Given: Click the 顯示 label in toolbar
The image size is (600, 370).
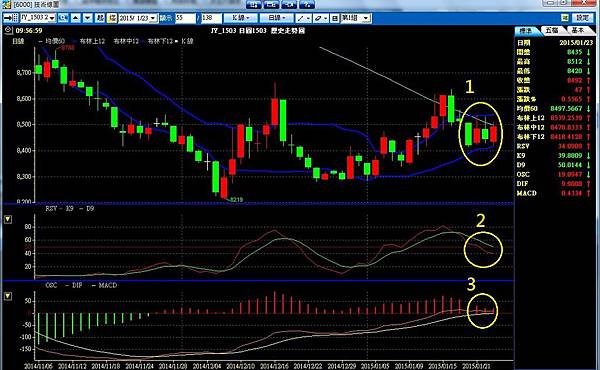Looking at the screenshot, I should click(x=166, y=18).
